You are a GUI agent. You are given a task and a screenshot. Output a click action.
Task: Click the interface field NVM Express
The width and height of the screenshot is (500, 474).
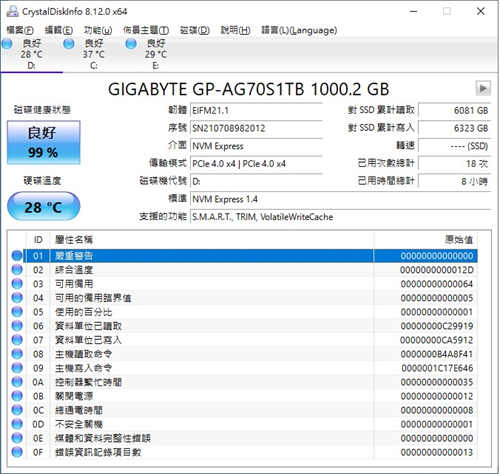click(x=256, y=146)
